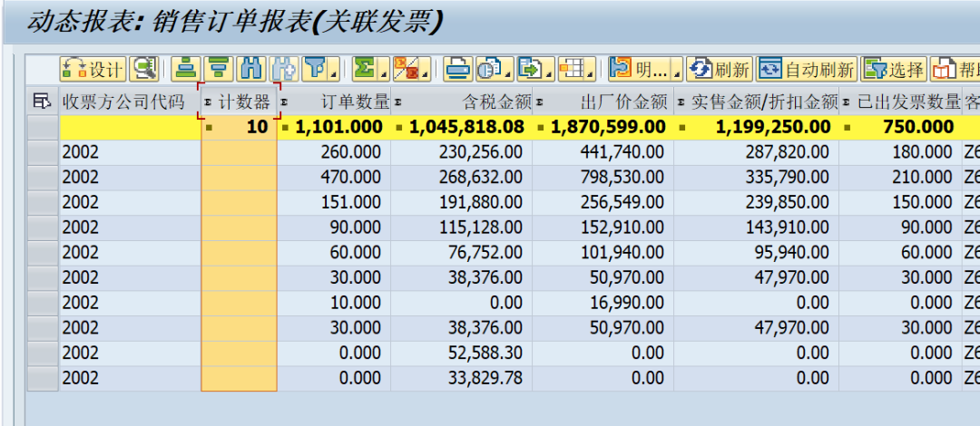The image size is (980, 426).
Task: Select row with order quantity 151.000
Action: (x=43, y=202)
